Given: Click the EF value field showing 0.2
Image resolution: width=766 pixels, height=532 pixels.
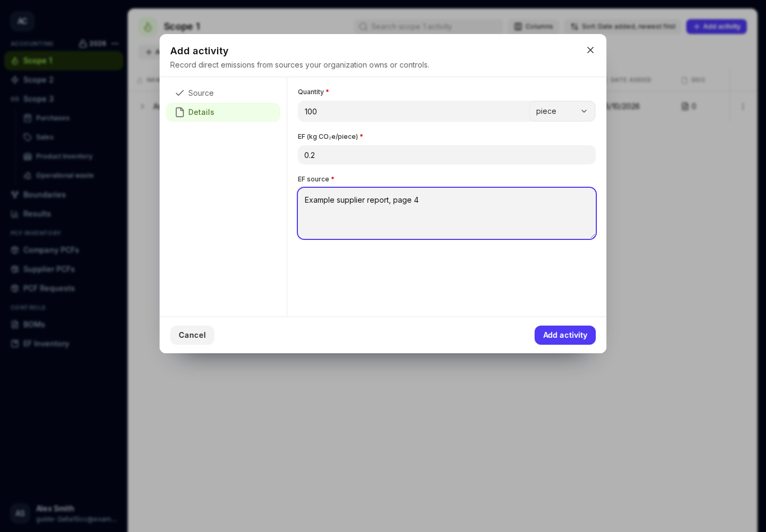Looking at the screenshot, I should (x=447, y=155).
